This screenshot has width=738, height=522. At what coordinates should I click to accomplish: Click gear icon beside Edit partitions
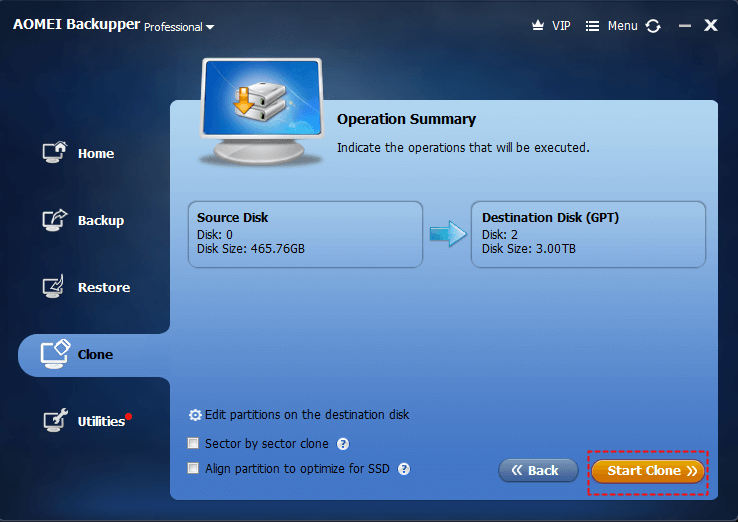pos(195,415)
